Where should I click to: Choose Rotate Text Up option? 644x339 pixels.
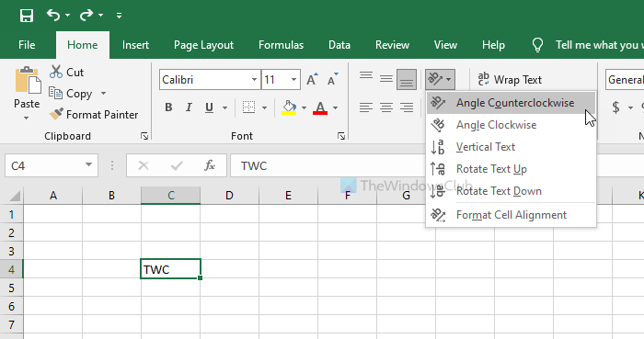(511, 169)
